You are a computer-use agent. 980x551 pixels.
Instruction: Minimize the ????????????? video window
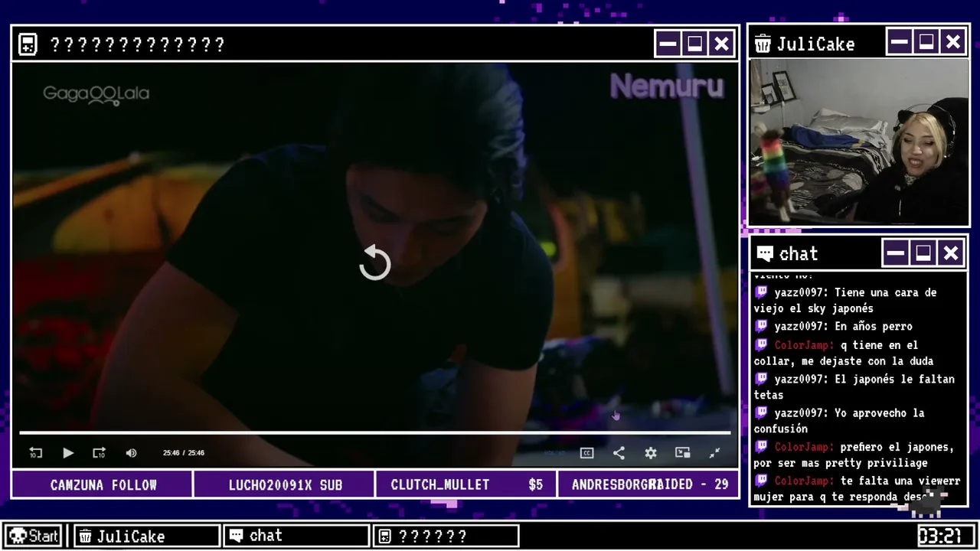pos(668,44)
